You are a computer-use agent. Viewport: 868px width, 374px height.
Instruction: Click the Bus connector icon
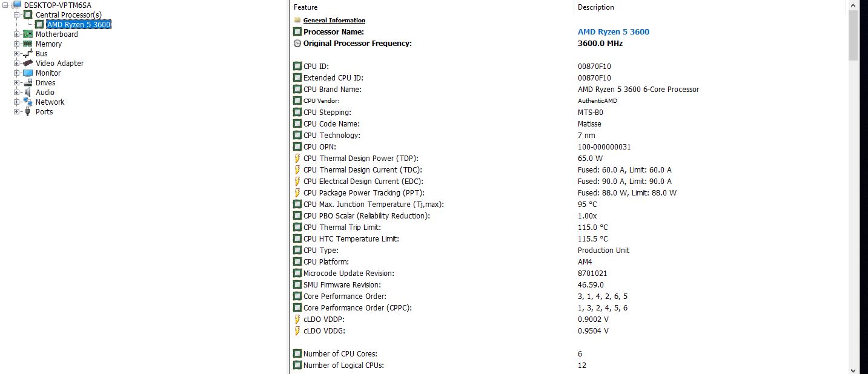28,53
